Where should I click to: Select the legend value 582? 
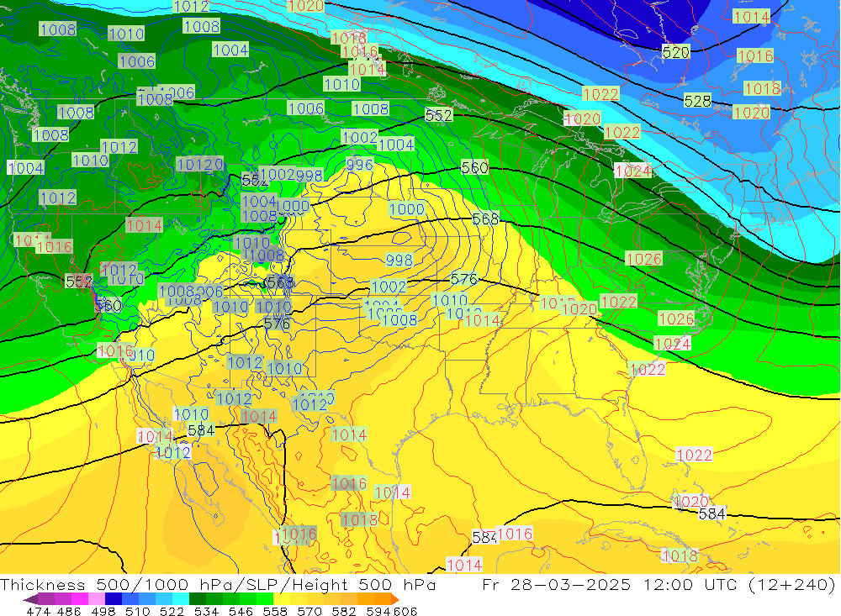click(x=344, y=611)
